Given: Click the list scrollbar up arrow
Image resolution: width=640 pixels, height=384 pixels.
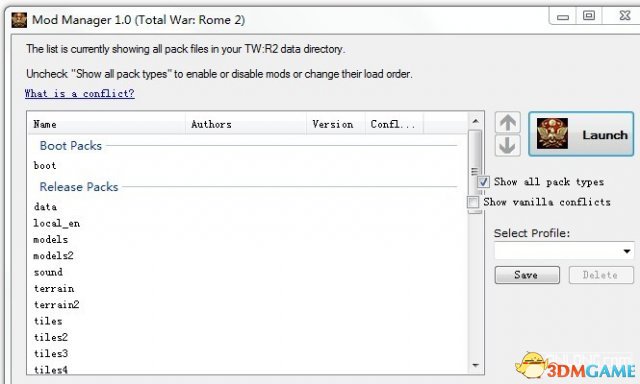Looking at the screenshot, I should coord(475,121).
